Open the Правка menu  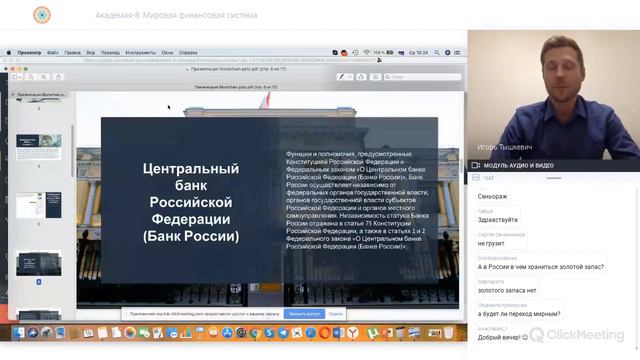[72, 53]
